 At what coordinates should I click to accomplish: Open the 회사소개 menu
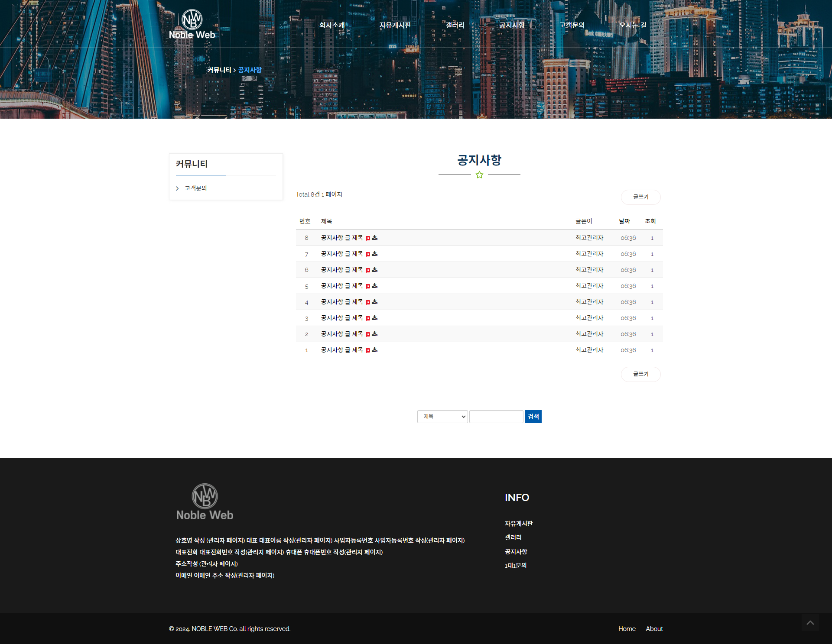332,25
